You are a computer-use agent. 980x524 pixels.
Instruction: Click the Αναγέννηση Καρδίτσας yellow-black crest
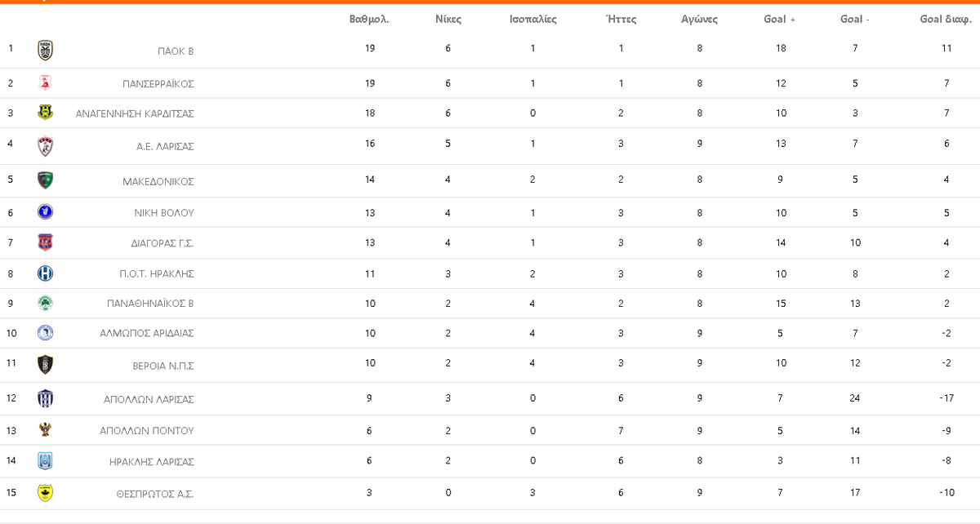pos(46,113)
